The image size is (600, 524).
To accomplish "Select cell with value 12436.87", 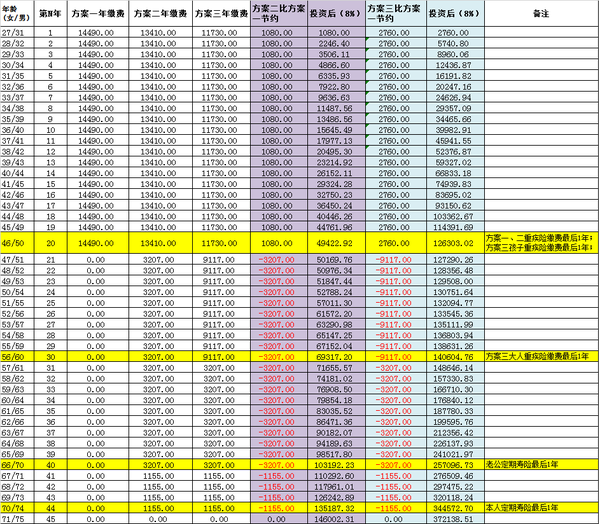I will click(455, 65).
